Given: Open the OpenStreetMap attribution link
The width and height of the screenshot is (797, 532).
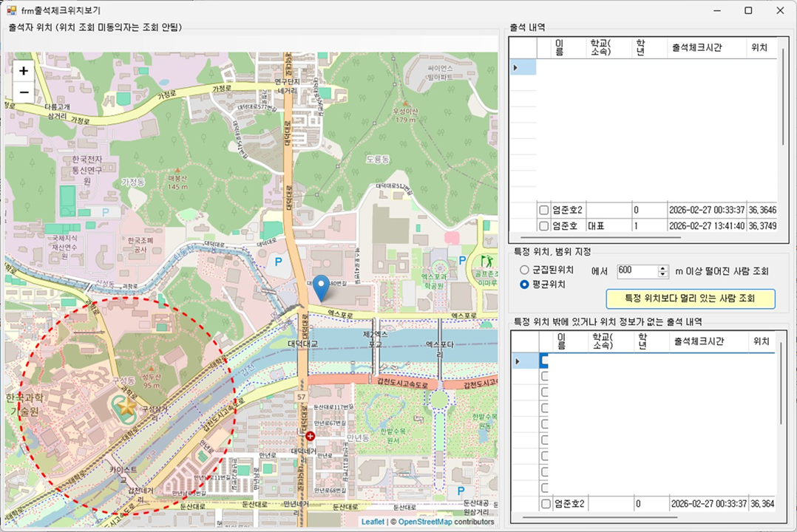Looking at the screenshot, I should [425, 522].
